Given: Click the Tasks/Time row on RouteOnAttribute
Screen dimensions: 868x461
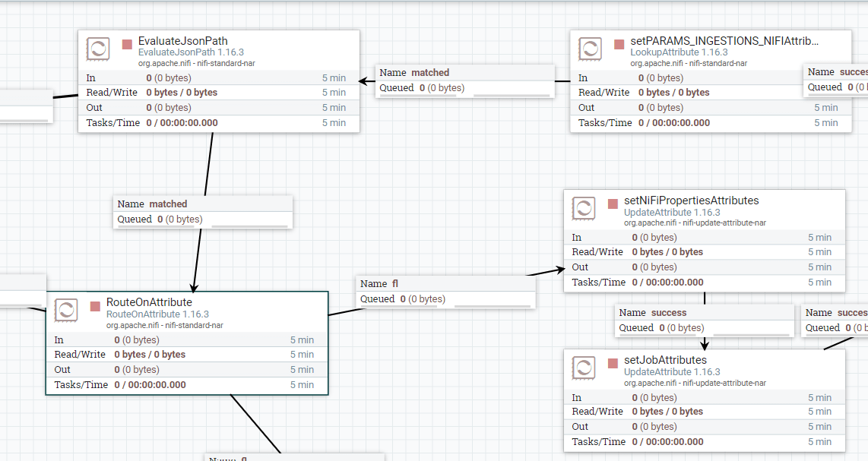Looking at the screenshot, I should click(x=187, y=384).
